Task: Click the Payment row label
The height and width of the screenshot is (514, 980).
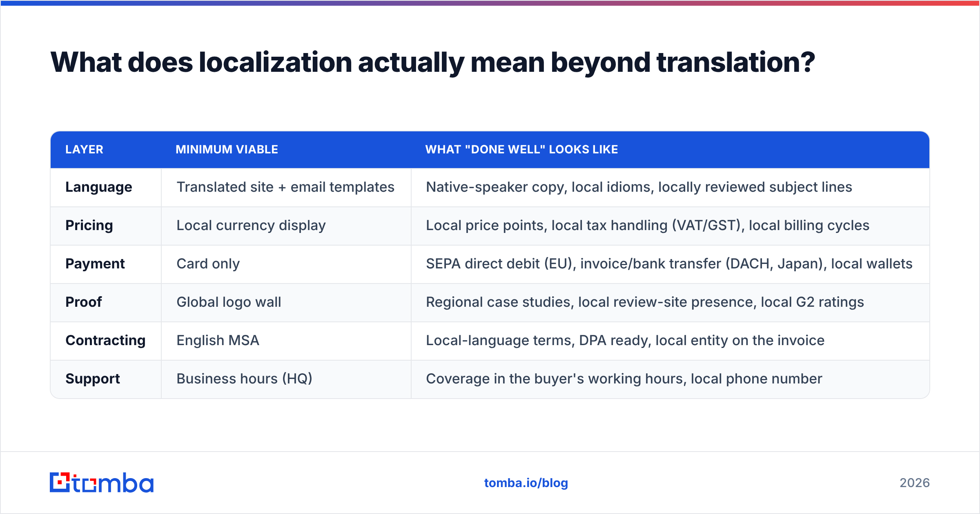Action: (95, 264)
